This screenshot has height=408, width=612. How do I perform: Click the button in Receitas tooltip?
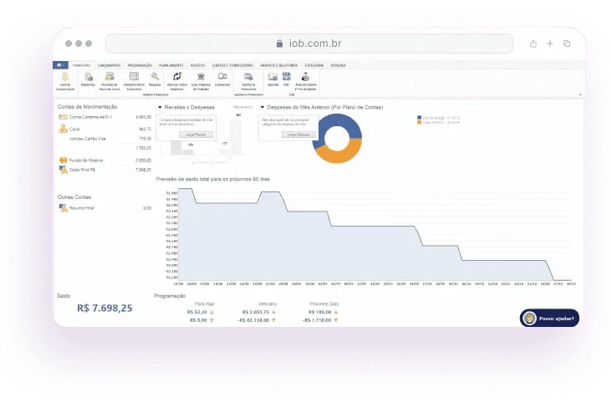[196, 134]
